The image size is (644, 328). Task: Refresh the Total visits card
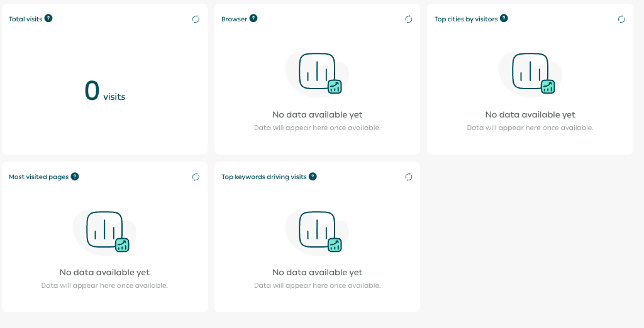tap(196, 19)
